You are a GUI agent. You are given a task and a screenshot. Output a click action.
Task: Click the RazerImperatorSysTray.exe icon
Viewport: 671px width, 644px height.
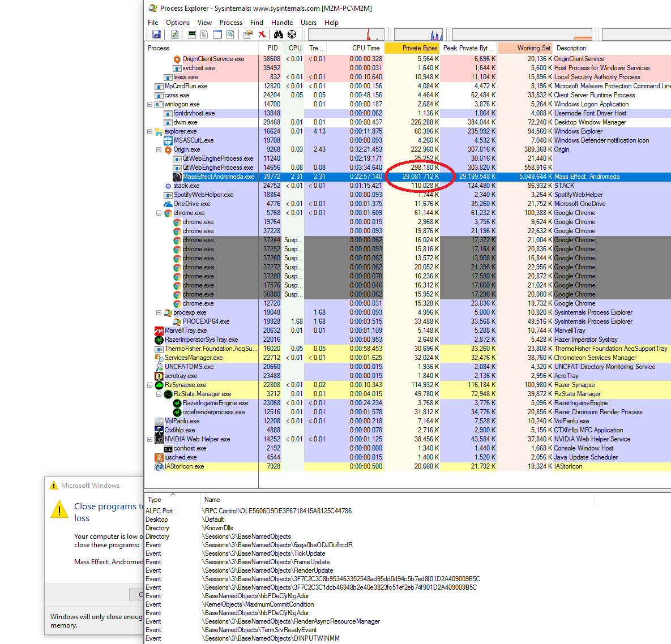tap(159, 340)
